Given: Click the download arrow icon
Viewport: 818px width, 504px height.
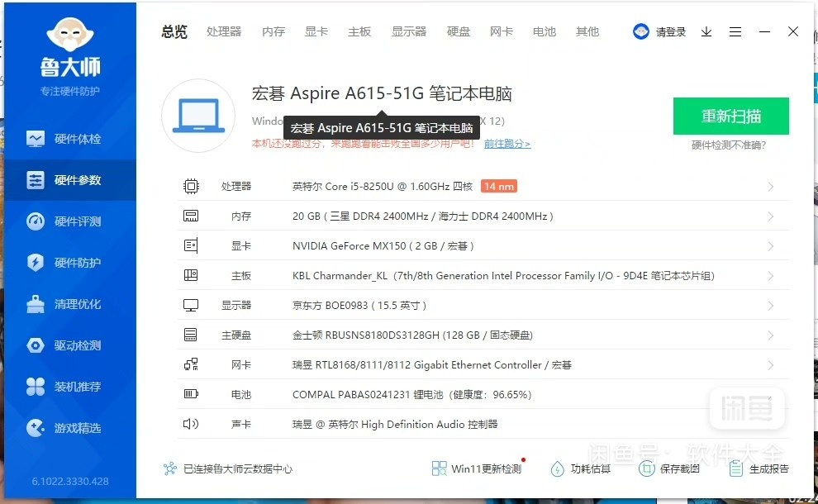Looking at the screenshot, I should [706, 32].
